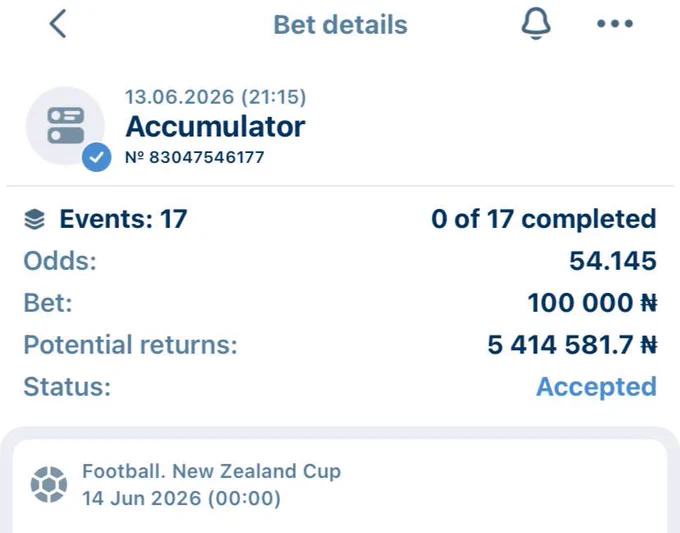Tap the bet amount 100 000 ₦
The height and width of the screenshot is (533, 680).
pyautogui.click(x=592, y=303)
